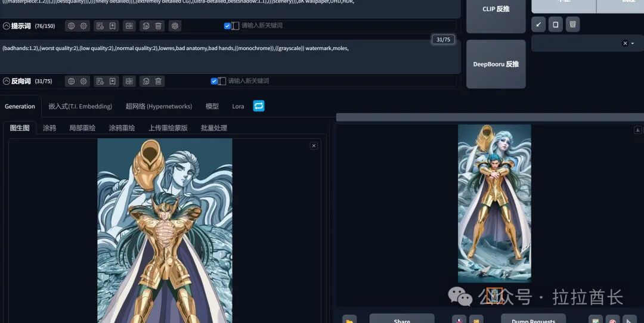Click the DeepBooru 反推 button
Screen dimensions: 644x323
tap(496, 64)
